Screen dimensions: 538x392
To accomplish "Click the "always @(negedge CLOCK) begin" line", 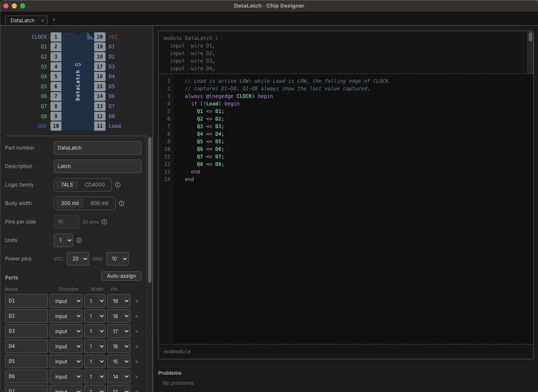I will (229, 96).
